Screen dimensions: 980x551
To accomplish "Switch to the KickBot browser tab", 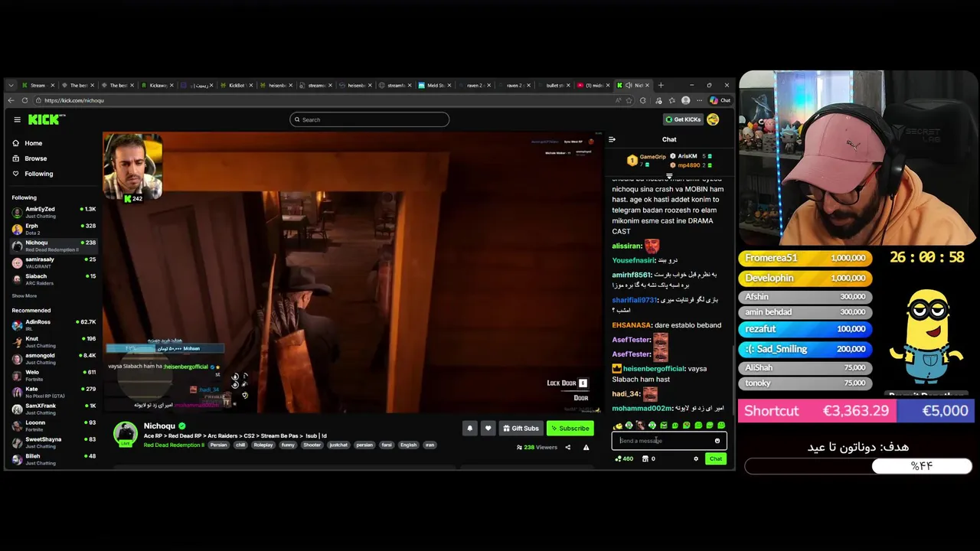I will coord(237,85).
